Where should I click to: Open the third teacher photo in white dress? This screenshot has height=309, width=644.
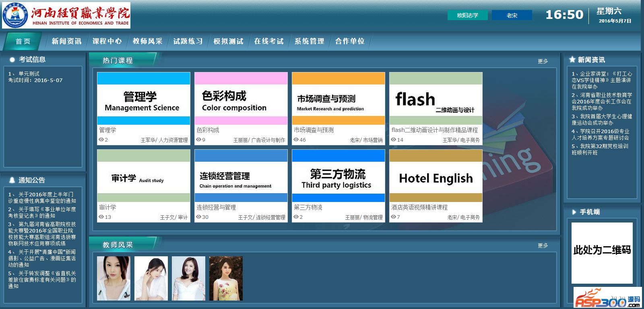coord(188,278)
